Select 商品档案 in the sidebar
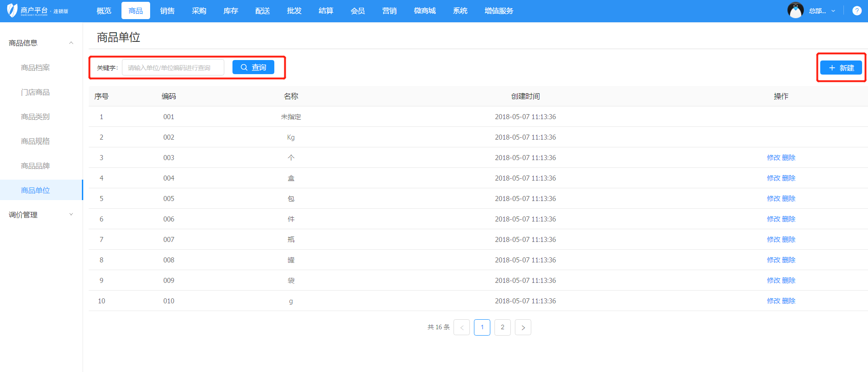Viewport: 868px width, 372px height. point(35,68)
